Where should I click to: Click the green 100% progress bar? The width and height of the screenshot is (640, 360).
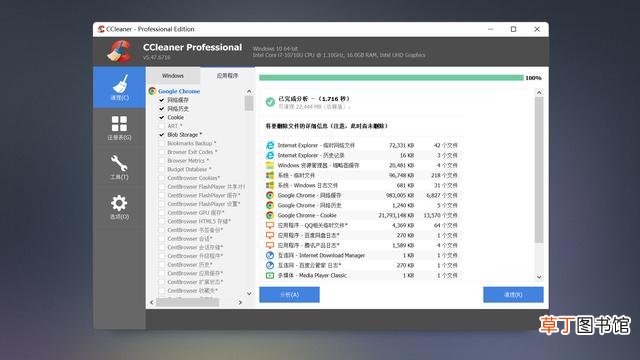391,78
